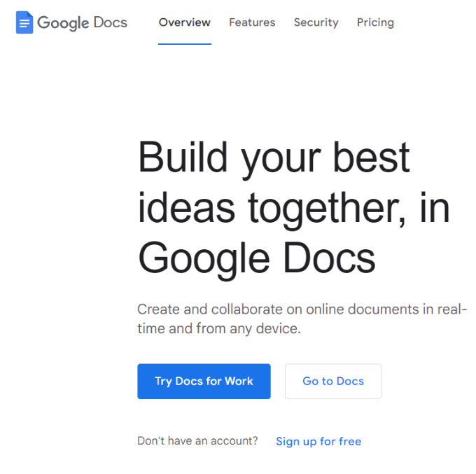Select the Overview tab
This screenshot has height=474, width=476.
coord(185,22)
